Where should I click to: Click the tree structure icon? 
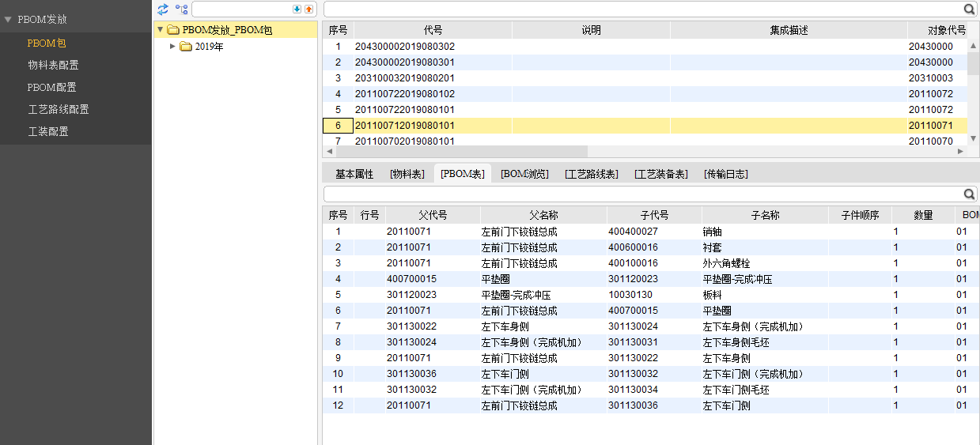point(182,9)
